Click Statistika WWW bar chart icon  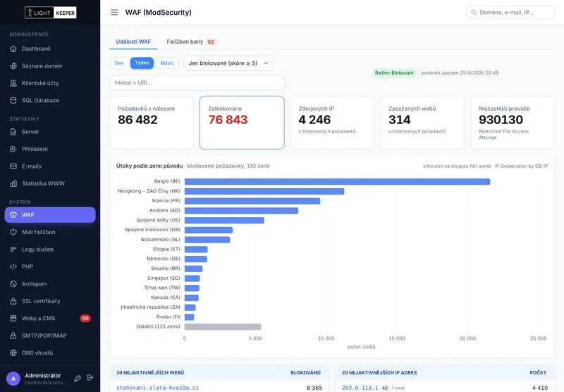point(13,183)
